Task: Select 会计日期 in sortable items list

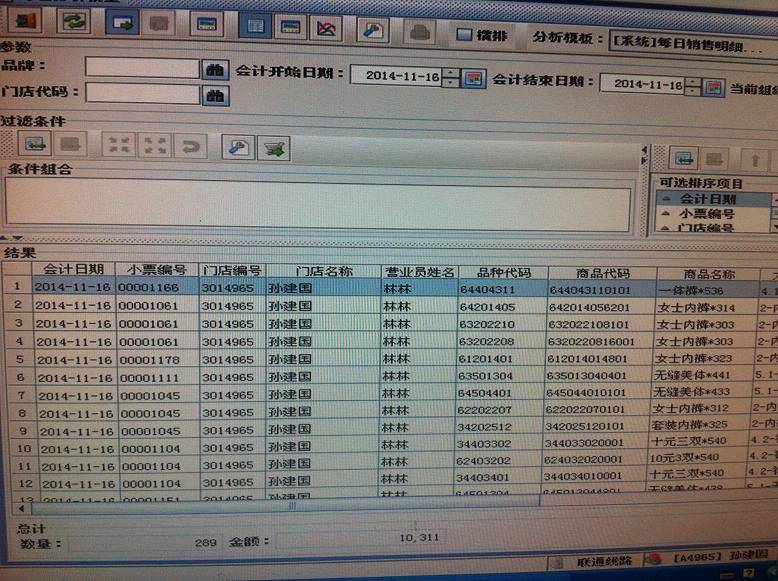Action: pyautogui.click(x=707, y=199)
